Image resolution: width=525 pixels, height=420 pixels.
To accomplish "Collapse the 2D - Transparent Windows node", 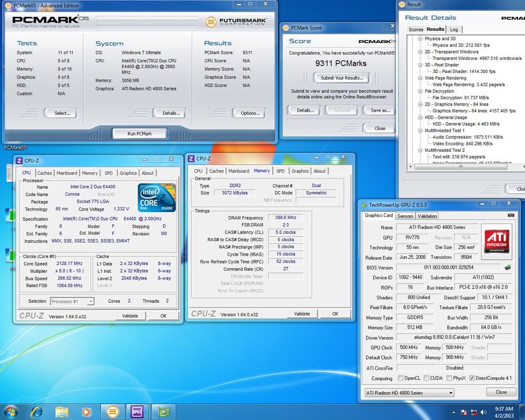I will click(x=420, y=52).
